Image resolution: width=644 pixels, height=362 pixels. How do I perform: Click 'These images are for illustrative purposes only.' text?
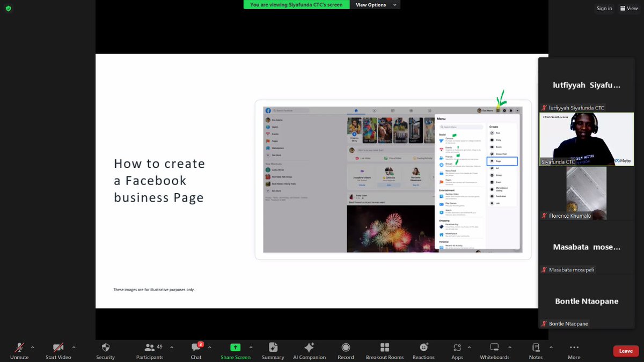pos(154,290)
